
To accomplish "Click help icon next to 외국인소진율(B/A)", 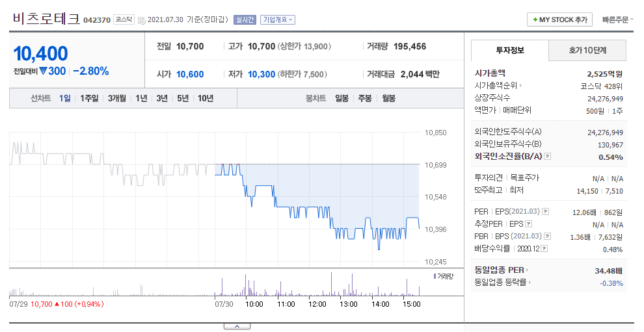I will (548, 157).
